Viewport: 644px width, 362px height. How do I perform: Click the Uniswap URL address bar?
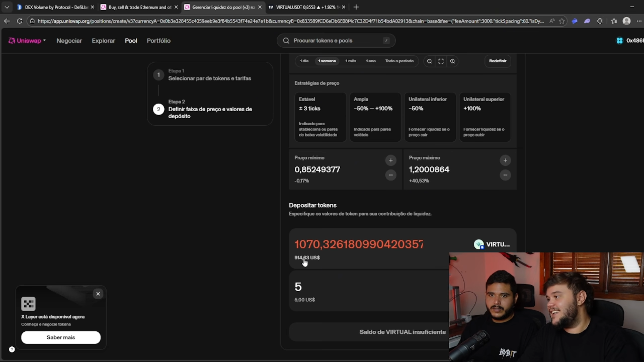pyautogui.click(x=291, y=21)
